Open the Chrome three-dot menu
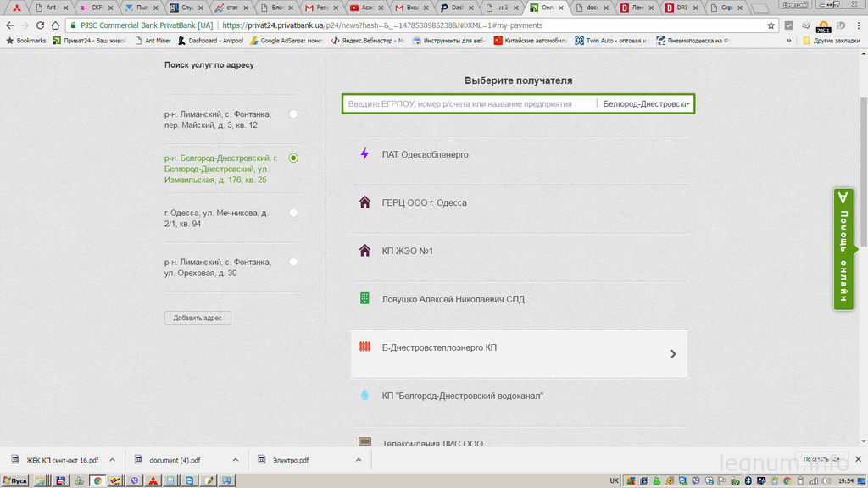Screen dimensions: 868x488 [x=859, y=25]
